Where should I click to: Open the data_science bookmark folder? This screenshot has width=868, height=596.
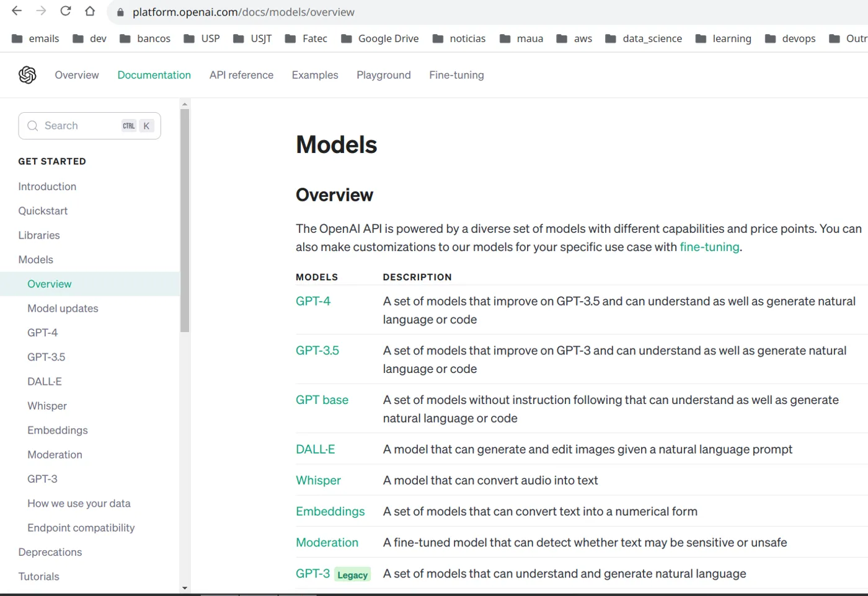[x=644, y=38]
